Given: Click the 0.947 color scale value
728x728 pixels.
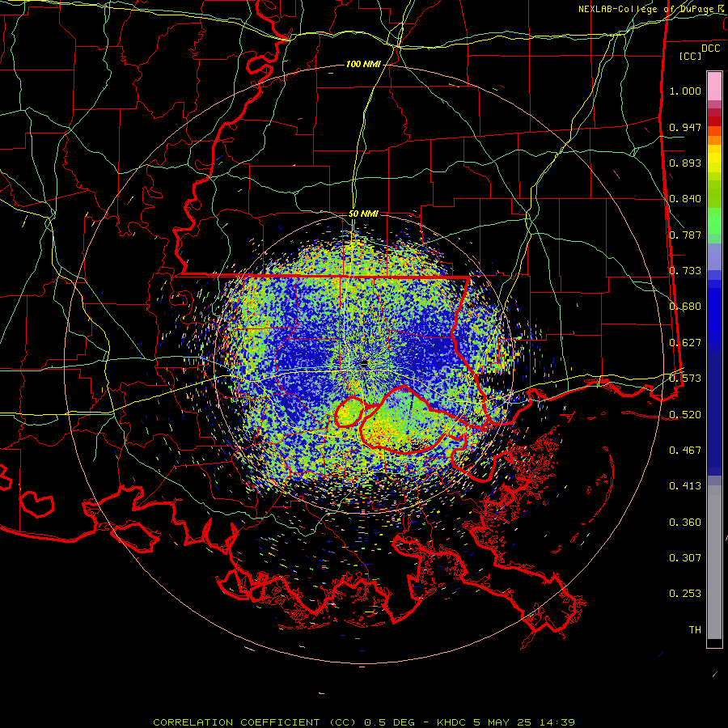Looking at the screenshot, I should [685, 127].
